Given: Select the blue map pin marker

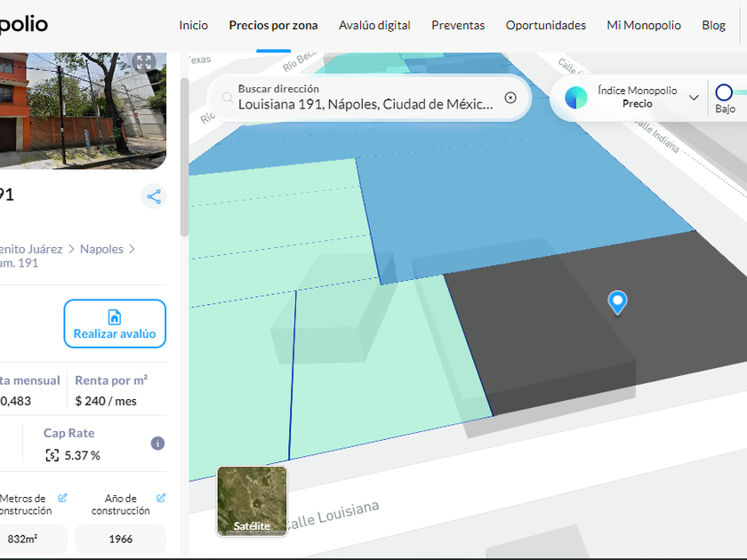Looking at the screenshot, I should tap(617, 302).
